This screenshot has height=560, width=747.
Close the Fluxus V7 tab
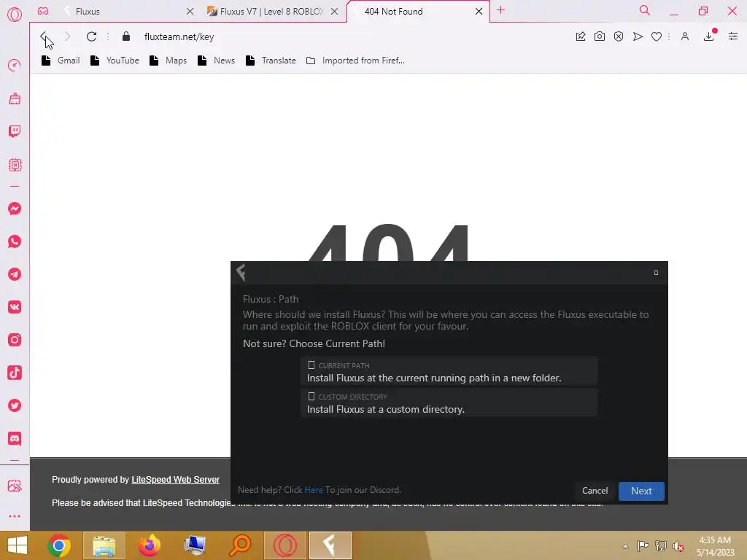pos(334,12)
